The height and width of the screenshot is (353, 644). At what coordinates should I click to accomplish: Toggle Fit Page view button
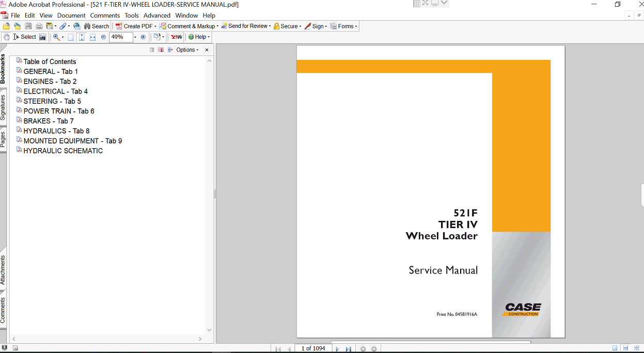[x=82, y=37]
